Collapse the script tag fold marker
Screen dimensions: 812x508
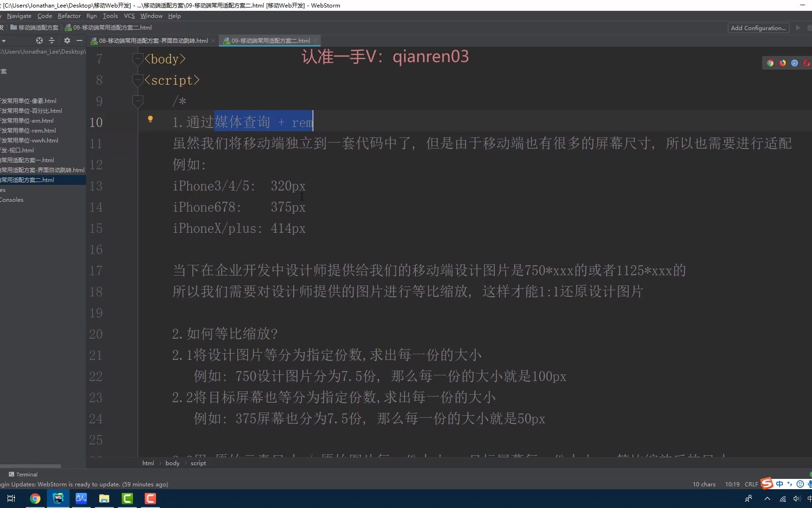point(138,80)
